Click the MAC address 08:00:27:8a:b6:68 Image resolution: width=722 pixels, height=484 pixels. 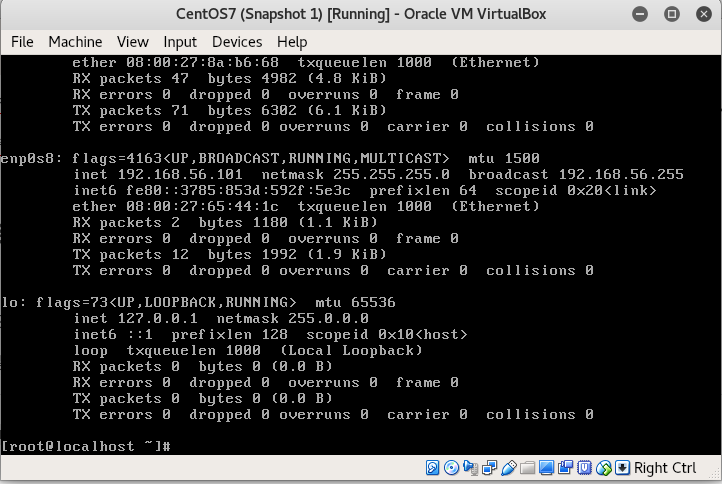203,63
